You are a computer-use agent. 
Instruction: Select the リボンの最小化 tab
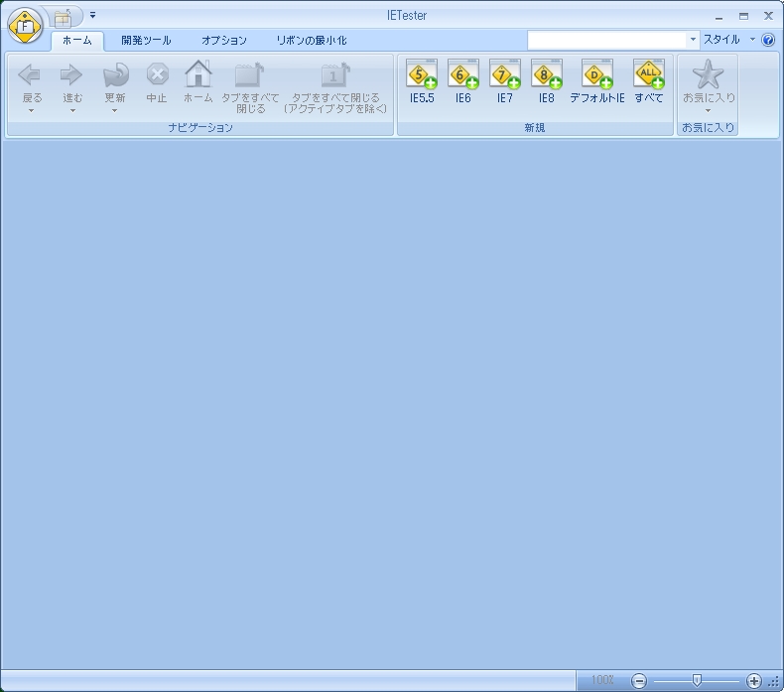312,41
